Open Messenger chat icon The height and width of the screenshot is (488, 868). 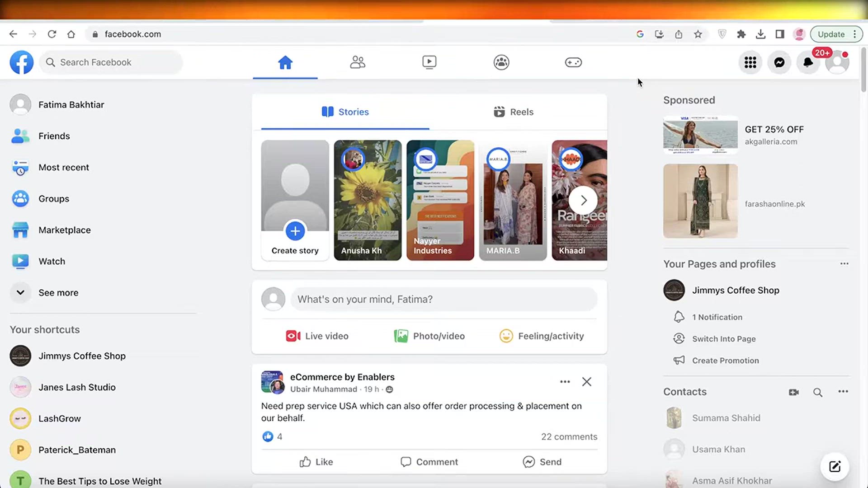point(779,62)
